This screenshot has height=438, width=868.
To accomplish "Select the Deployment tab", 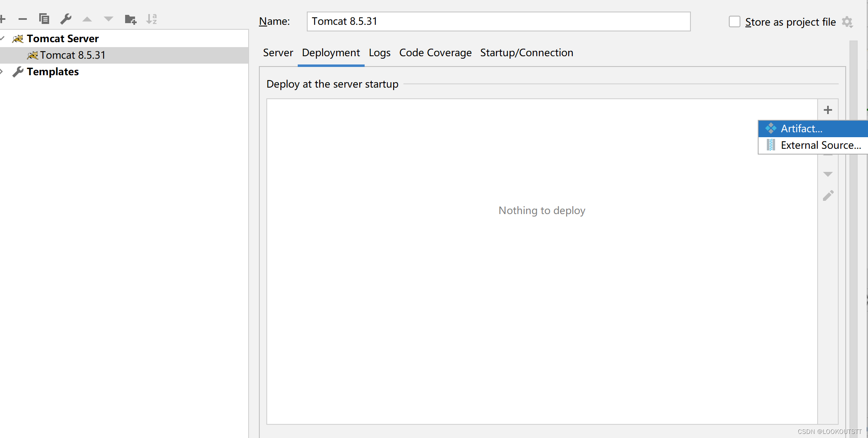I will coord(331,53).
